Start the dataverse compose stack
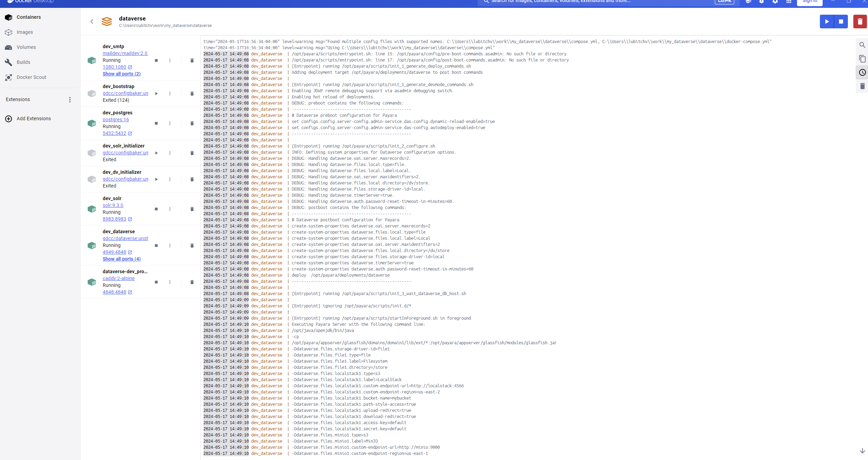 [827, 22]
